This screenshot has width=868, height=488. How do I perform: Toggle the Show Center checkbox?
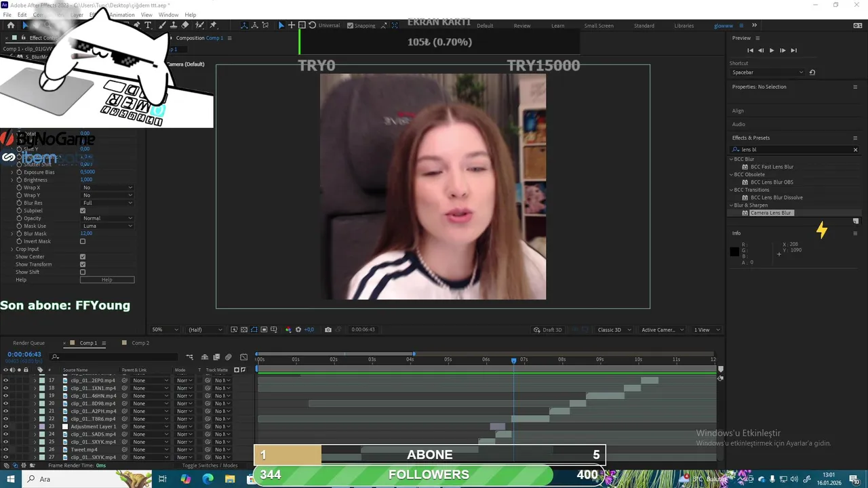[x=83, y=257]
